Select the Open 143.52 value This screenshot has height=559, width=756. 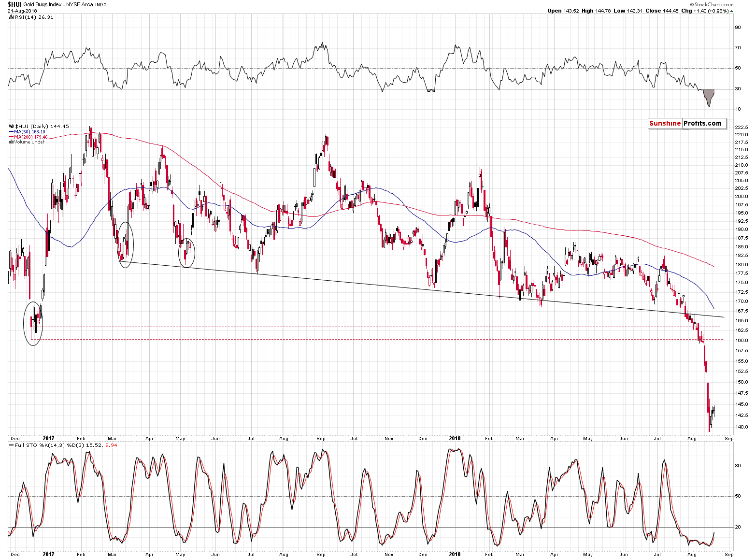point(563,11)
